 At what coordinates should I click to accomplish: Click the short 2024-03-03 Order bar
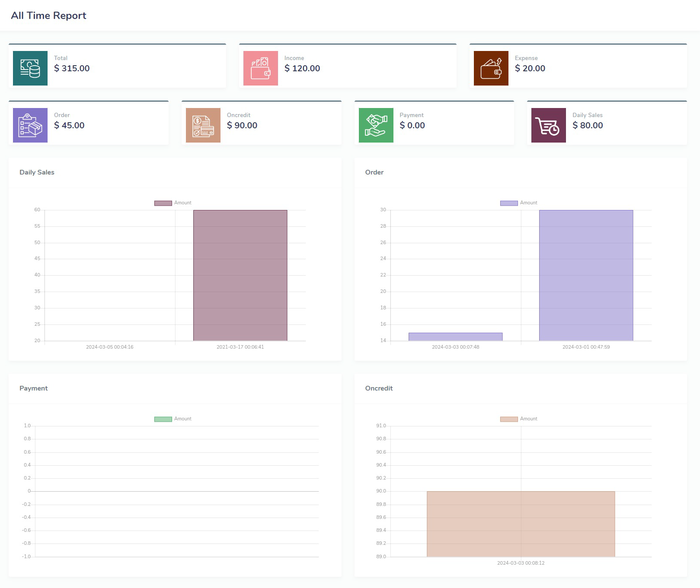[x=455, y=337]
